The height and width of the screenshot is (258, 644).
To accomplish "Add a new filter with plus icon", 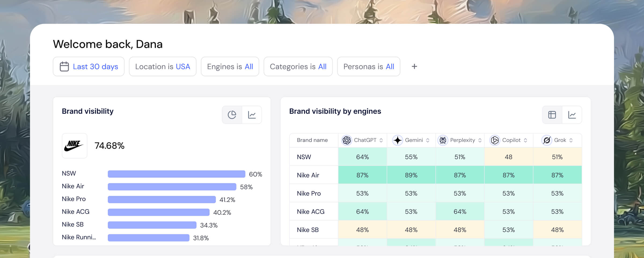I will pyautogui.click(x=414, y=66).
